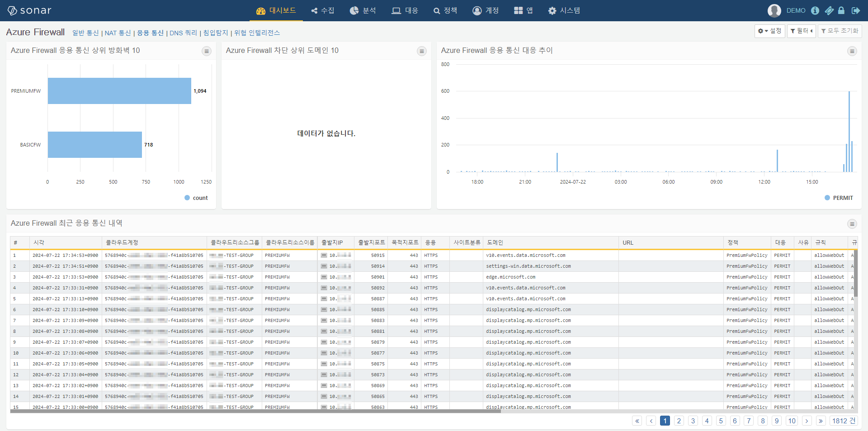Go to page 5
The image size is (868, 431).
(x=721, y=421)
